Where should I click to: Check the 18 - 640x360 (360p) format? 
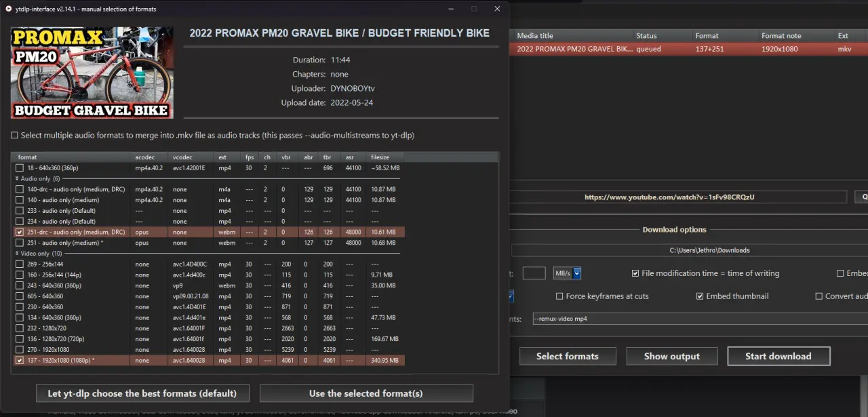coord(20,167)
